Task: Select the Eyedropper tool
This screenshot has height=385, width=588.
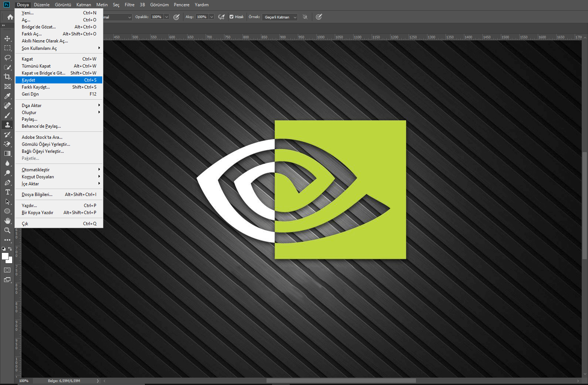Action: pos(7,96)
